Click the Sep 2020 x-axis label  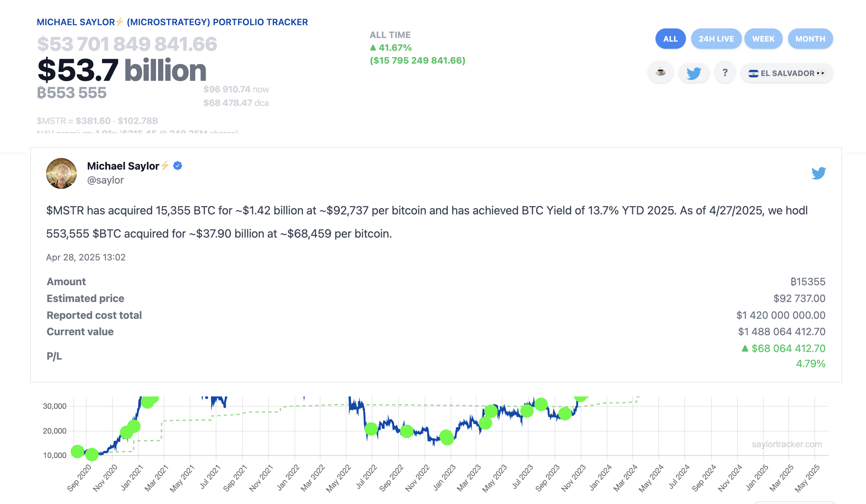(x=79, y=478)
